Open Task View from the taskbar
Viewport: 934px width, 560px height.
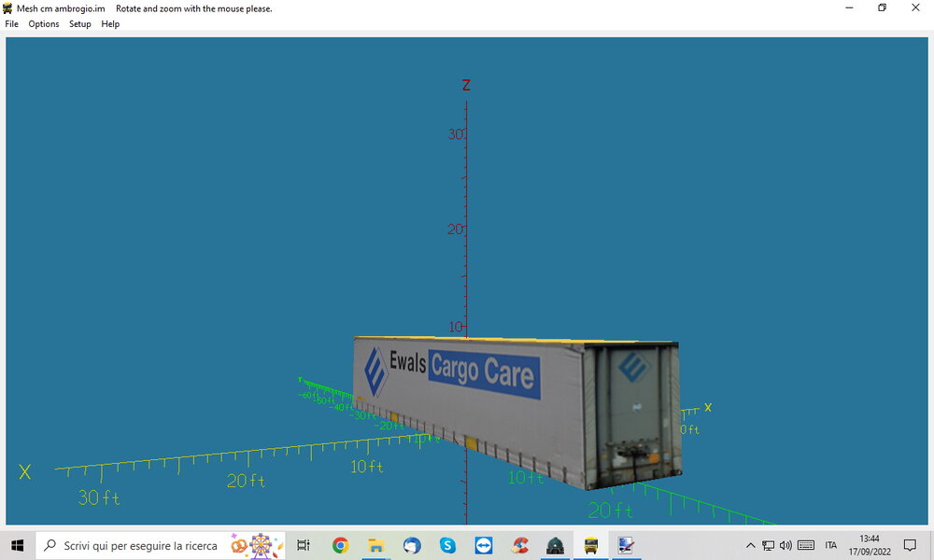pos(304,545)
